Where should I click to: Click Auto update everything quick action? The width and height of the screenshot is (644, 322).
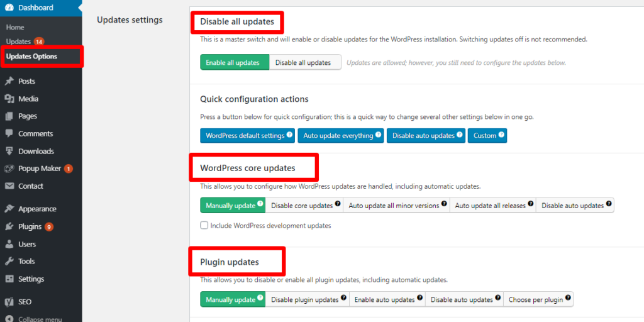pos(341,136)
